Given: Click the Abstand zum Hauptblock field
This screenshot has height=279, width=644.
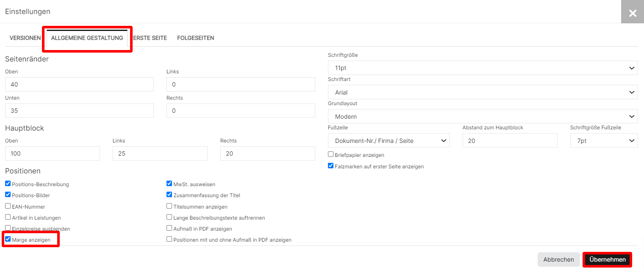Looking at the screenshot, I should coord(510,140).
